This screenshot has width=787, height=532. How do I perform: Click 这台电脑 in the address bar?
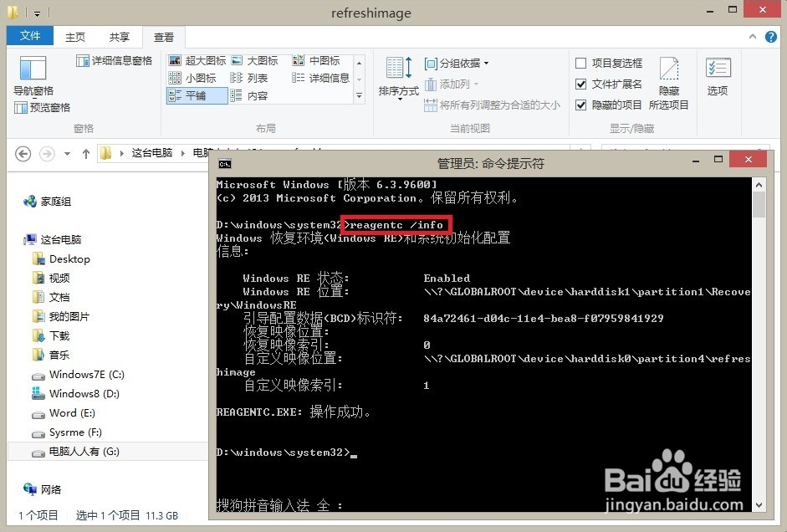click(152, 153)
